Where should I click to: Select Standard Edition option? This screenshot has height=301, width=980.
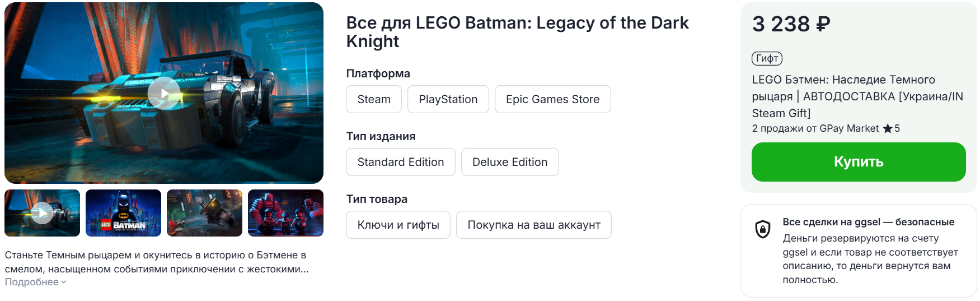[x=401, y=162]
